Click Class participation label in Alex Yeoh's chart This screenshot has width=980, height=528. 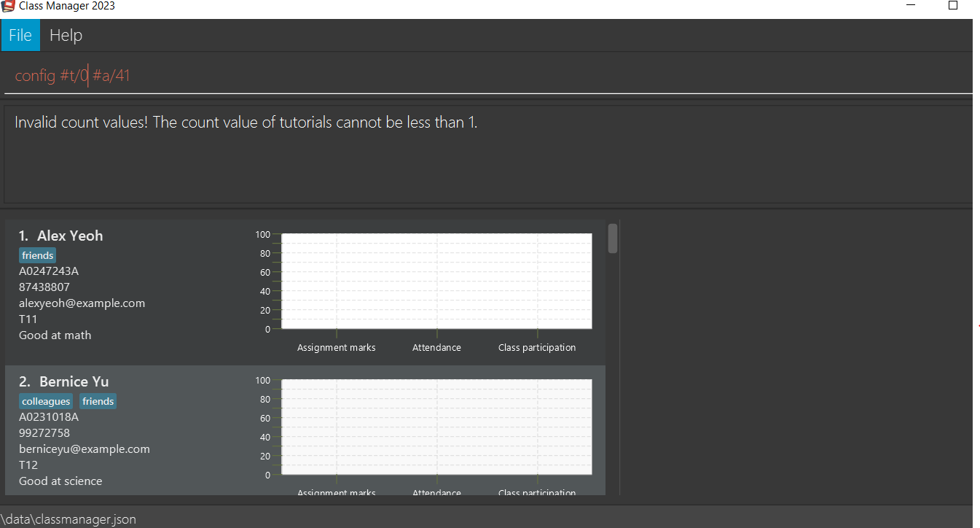(537, 348)
